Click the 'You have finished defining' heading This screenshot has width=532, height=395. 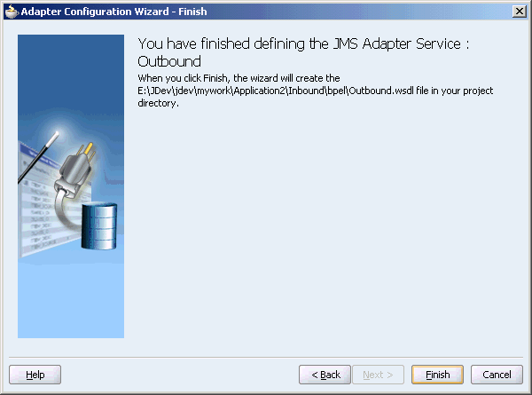[x=303, y=43]
